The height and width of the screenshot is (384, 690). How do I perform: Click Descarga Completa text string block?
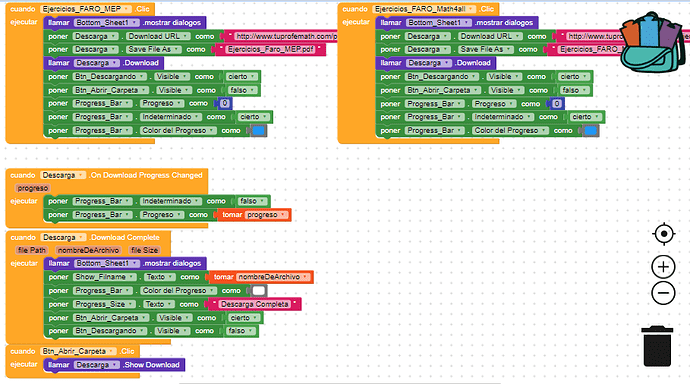click(x=254, y=304)
